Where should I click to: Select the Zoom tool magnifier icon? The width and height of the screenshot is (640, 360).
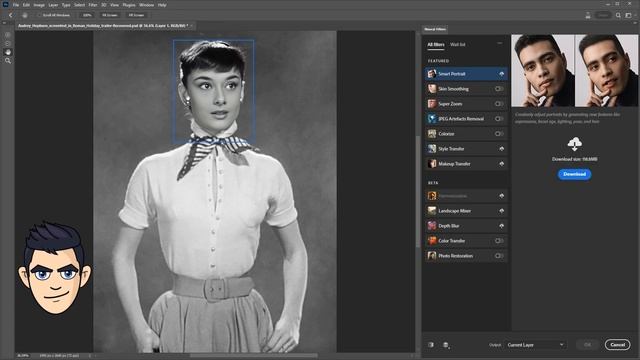click(x=8, y=60)
